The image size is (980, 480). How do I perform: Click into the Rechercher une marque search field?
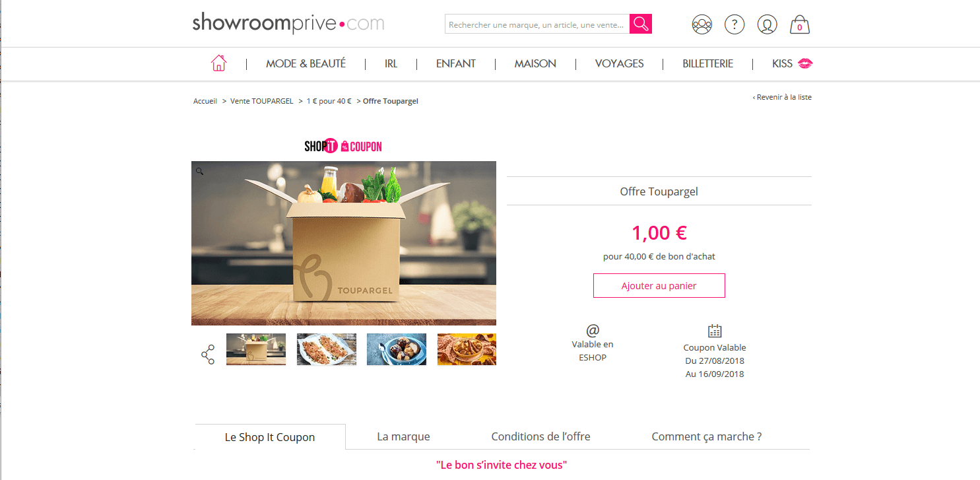pyautogui.click(x=537, y=24)
